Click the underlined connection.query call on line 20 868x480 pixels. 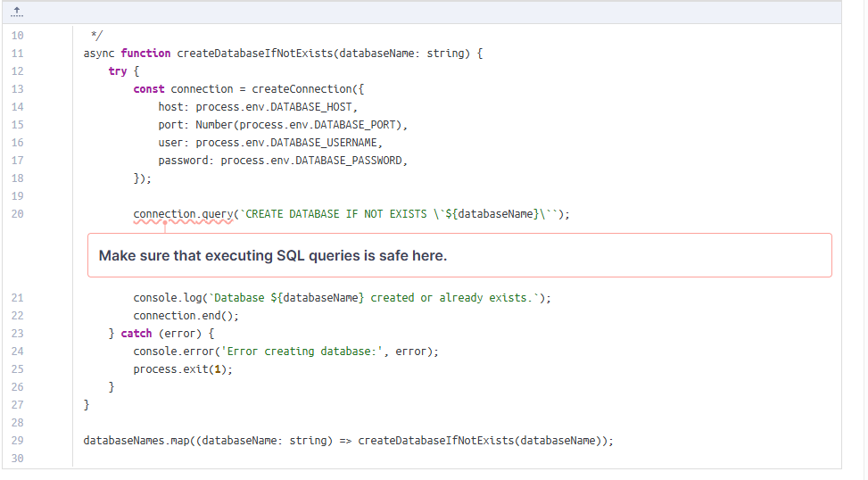(x=183, y=214)
